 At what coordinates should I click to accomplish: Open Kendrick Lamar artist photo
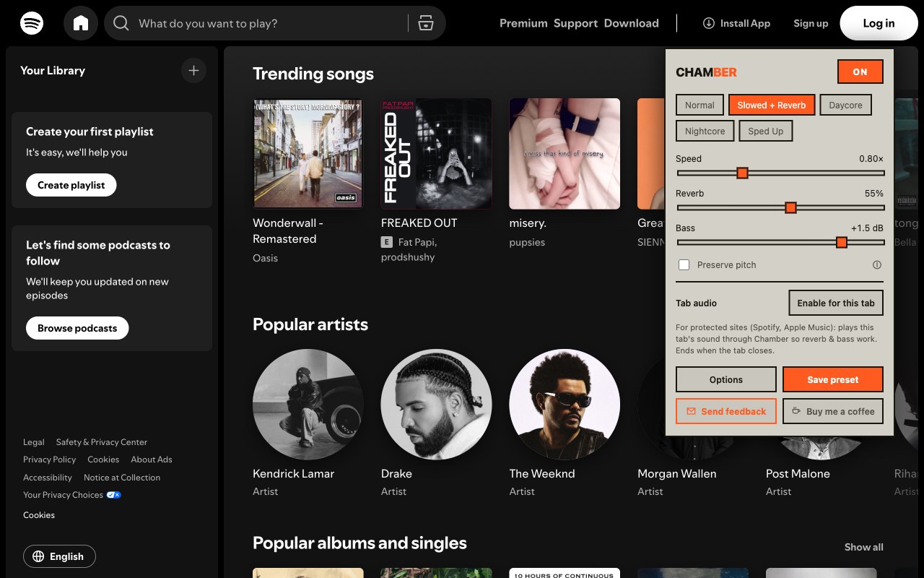[x=308, y=405]
